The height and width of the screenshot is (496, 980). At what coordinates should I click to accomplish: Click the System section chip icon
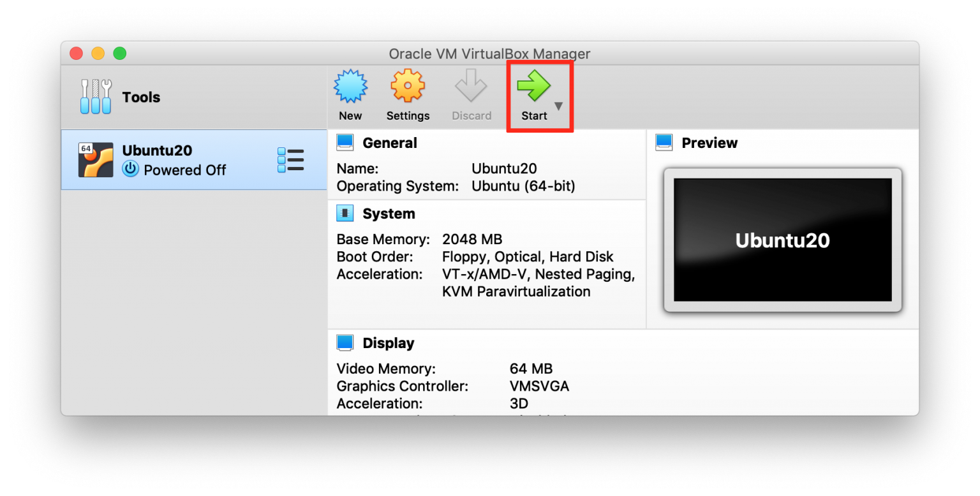coord(345,214)
